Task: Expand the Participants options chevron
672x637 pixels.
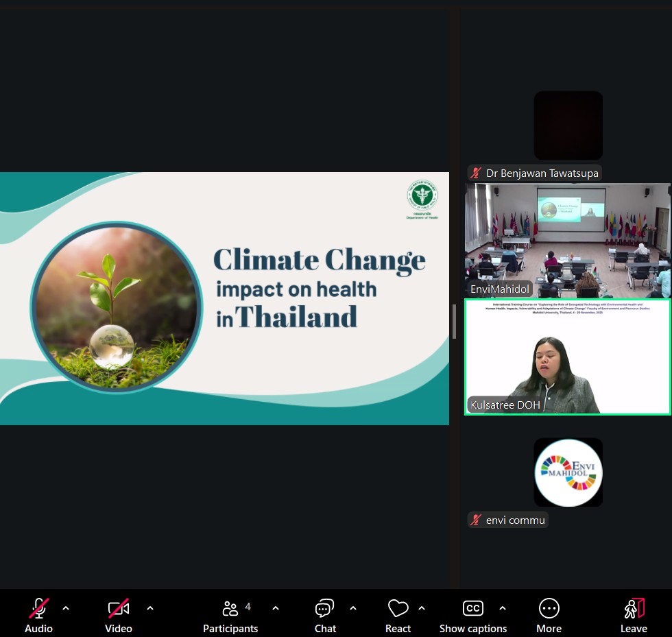Action: [276, 608]
